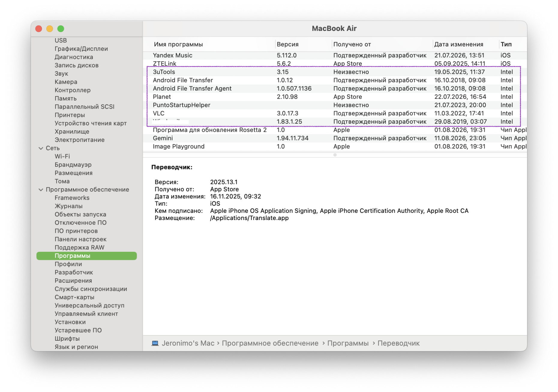Open Язык и регион in the sidebar
Image resolution: width=558 pixels, height=392 pixels.
[x=76, y=347]
